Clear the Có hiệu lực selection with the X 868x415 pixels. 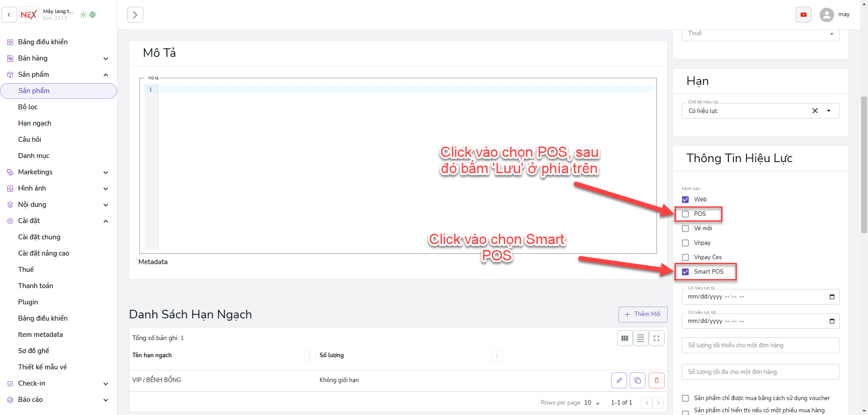coord(815,111)
